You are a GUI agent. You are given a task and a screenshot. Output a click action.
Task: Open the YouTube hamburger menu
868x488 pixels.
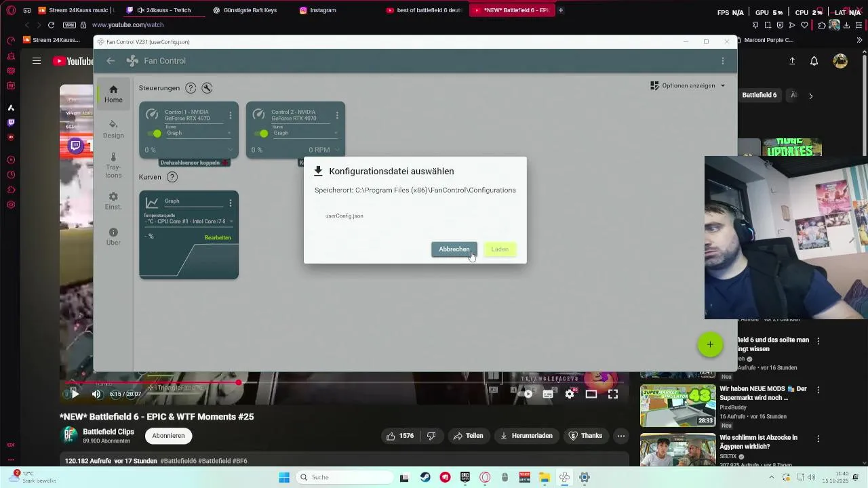tap(37, 61)
